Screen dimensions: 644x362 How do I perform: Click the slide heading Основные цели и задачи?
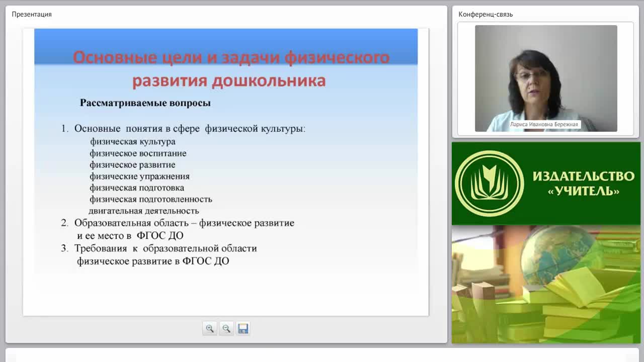(x=231, y=57)
